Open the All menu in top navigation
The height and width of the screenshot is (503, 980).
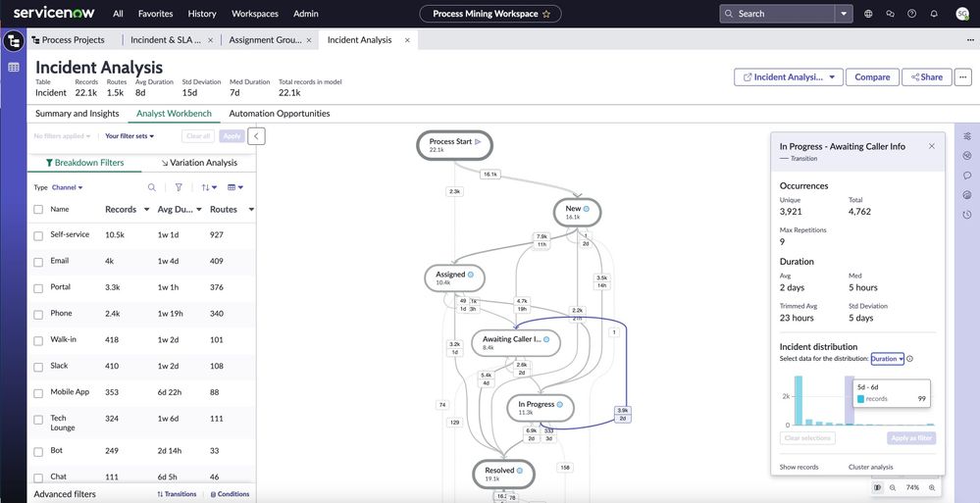pyautogui.click(x=118, y=13)
